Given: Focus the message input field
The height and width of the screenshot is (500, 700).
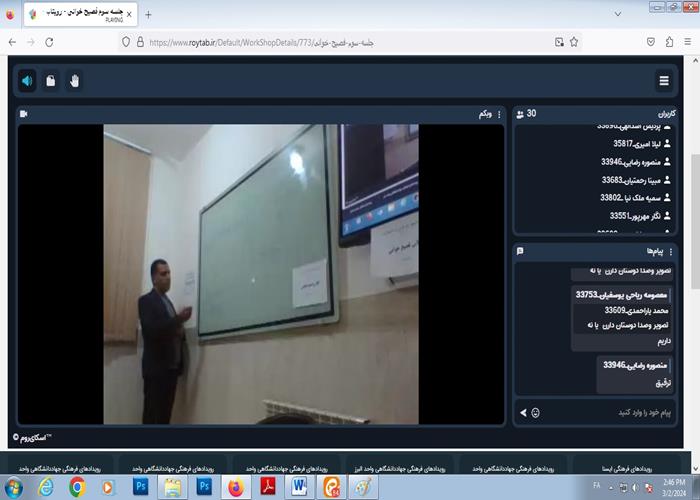Looking at the screenshot, I should [x=607, y=412].
